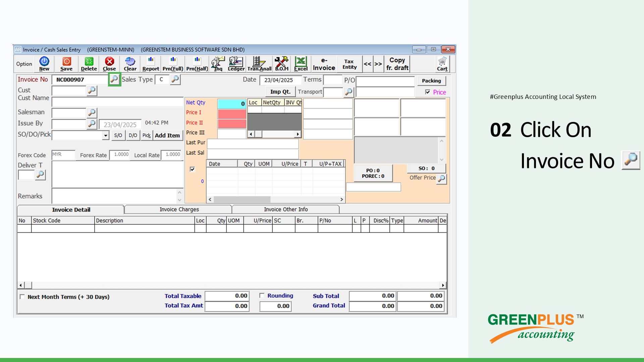Click the D/O button

pyautogui.click(x=133, y=135)
